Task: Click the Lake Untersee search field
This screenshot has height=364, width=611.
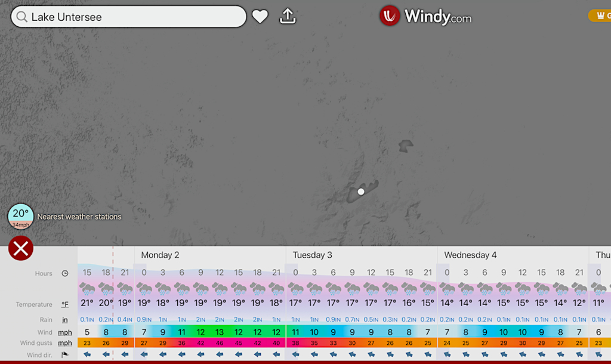Action: click(129, 17)
